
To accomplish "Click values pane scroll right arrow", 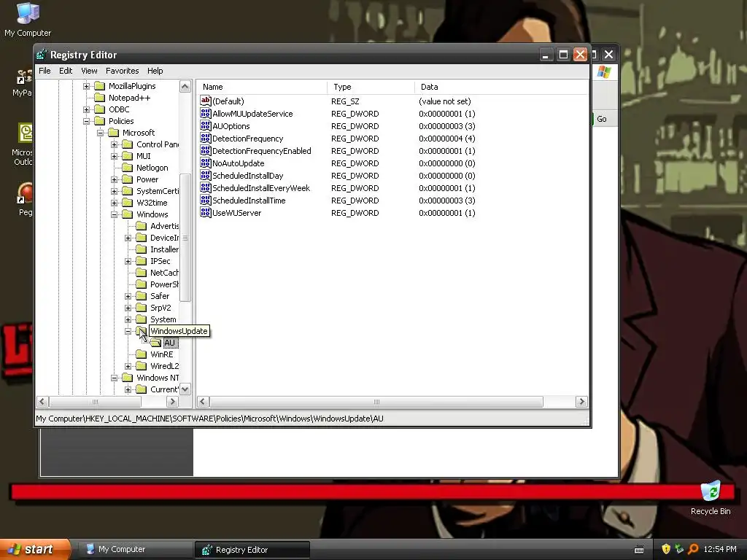I will pos(581,402).
